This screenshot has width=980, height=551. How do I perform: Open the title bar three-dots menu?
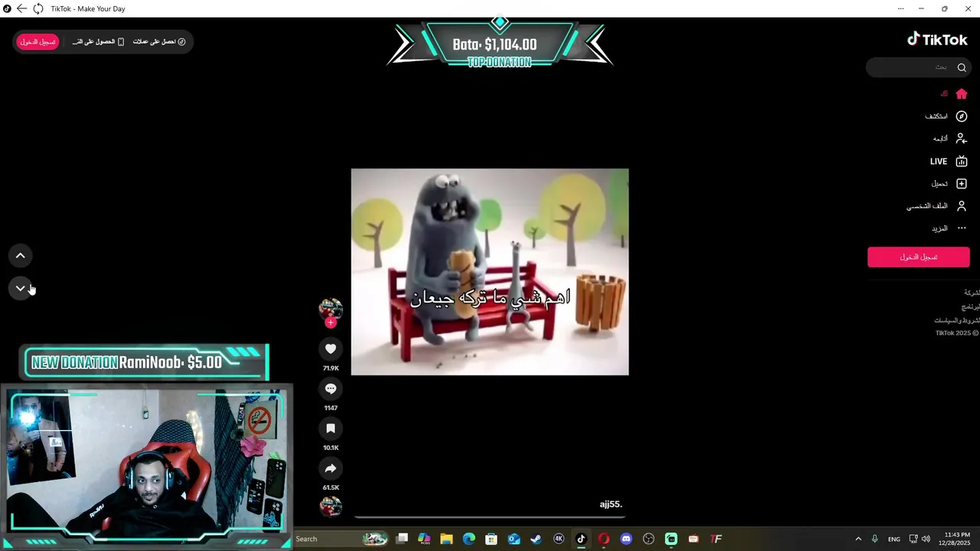tap(900, 8)
